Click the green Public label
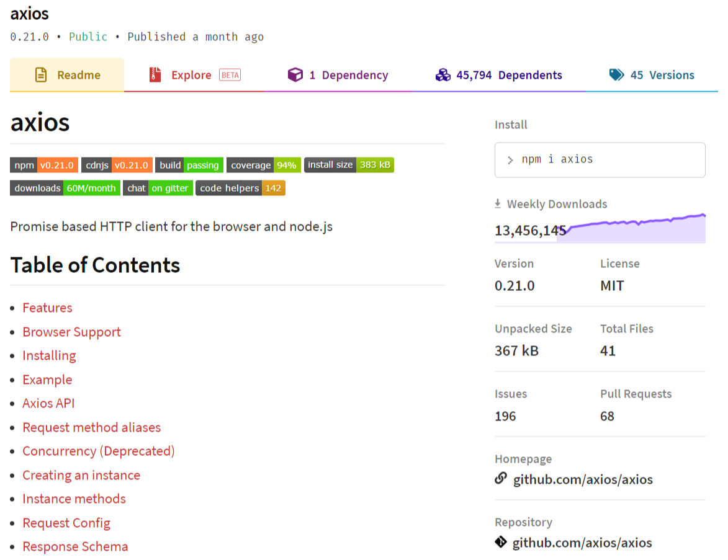Viewport: 728px width, 560px height. 88,37
